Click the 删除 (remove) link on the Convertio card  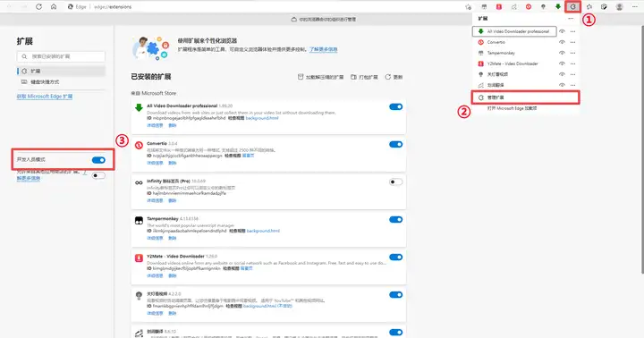(x=172, y=163)
